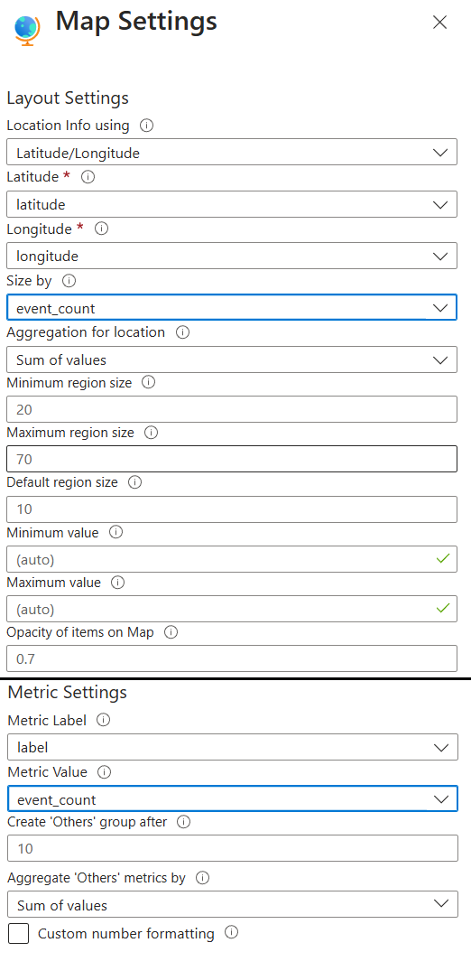
Task: Click the Minimum value (auto) field
Action: tap(232, 559)
